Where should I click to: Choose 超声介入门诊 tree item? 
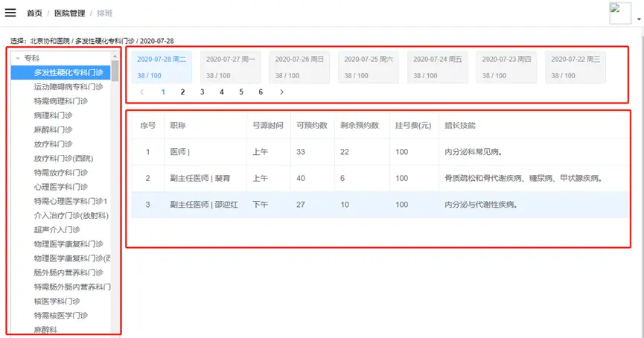pos(57,229)
